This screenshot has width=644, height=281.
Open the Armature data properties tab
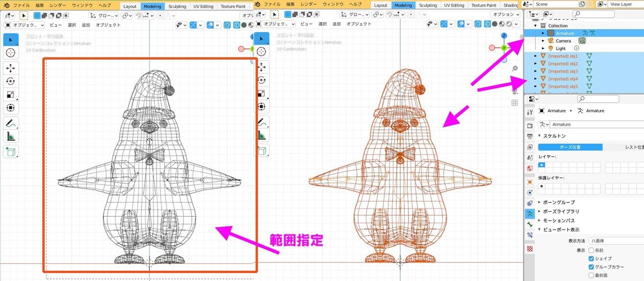pyautogui.click(x=530, y=213)
